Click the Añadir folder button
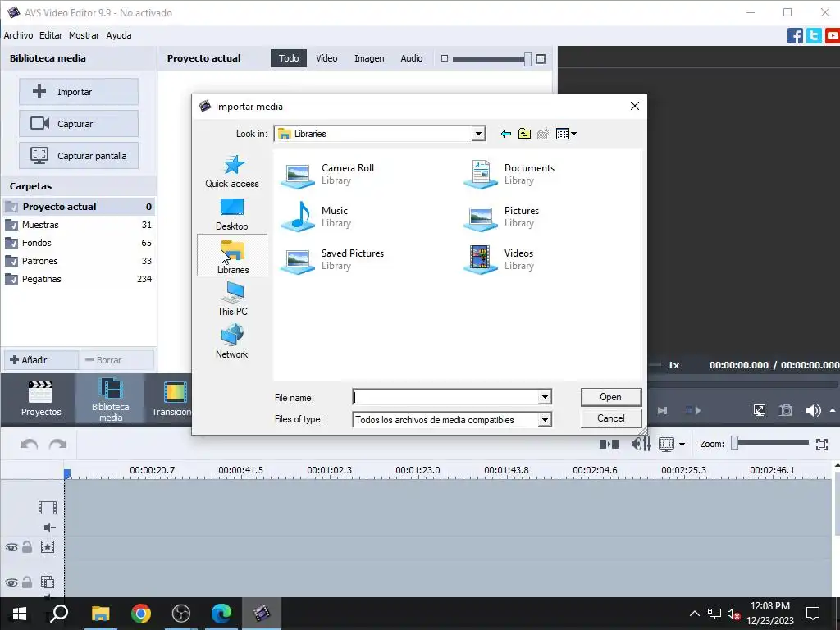This screenshot has height=630, width=840. pyautogui.click(x=42, y=360)
